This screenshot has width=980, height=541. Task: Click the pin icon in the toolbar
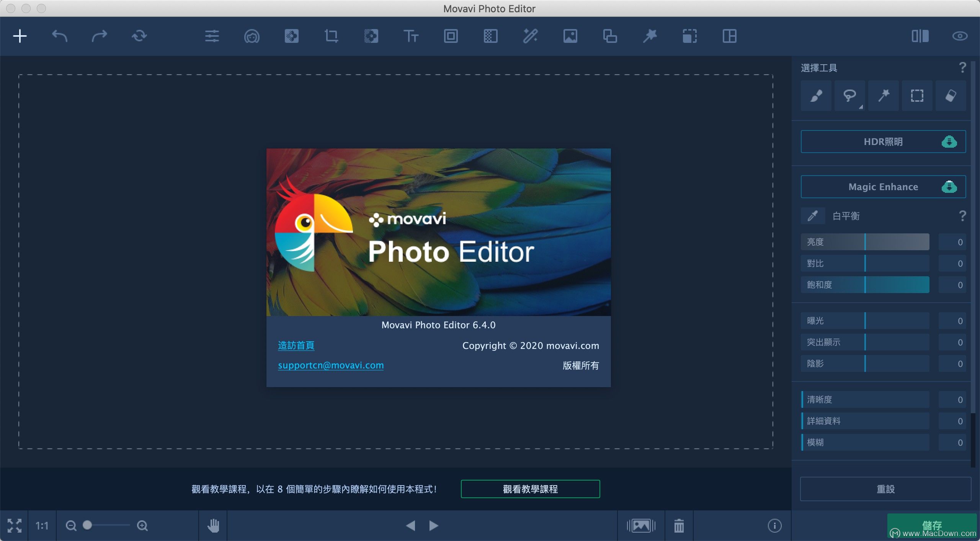[650, 36]
